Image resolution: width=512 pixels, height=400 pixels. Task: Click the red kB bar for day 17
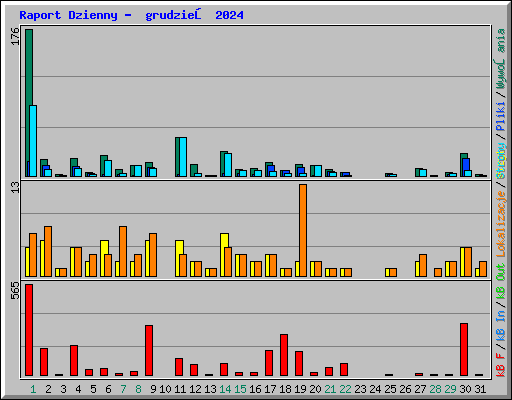269,363
